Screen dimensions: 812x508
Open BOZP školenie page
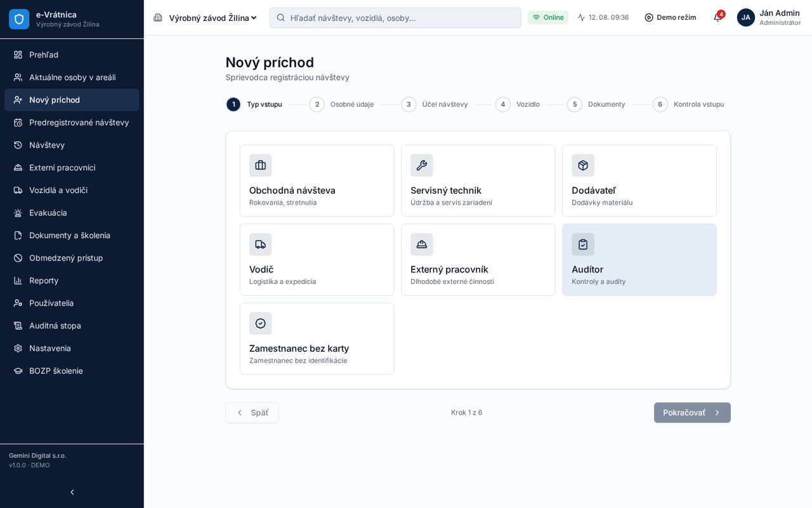tap(72, 371)
